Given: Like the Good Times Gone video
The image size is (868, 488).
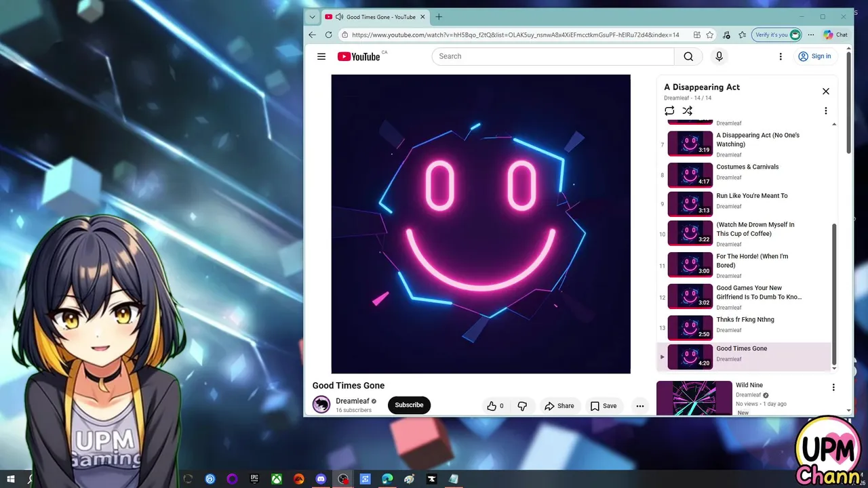Looking at the screenshot, I should tap(495, 406).
